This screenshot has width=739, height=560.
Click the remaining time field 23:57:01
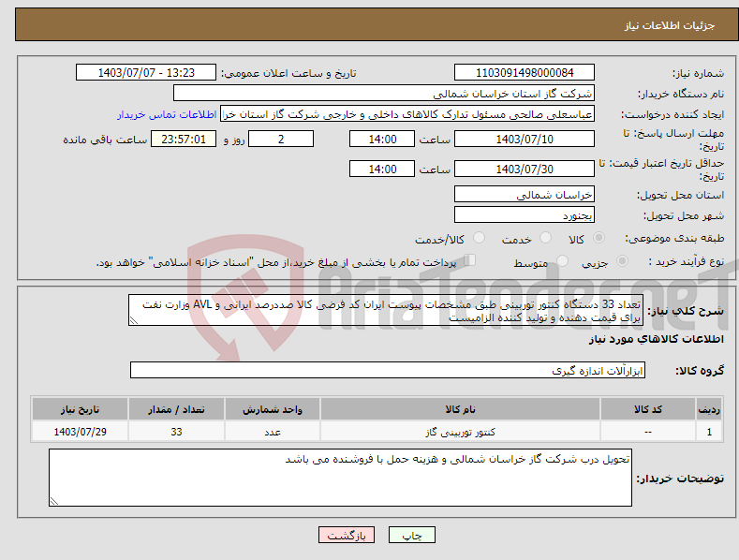[184, 139]
